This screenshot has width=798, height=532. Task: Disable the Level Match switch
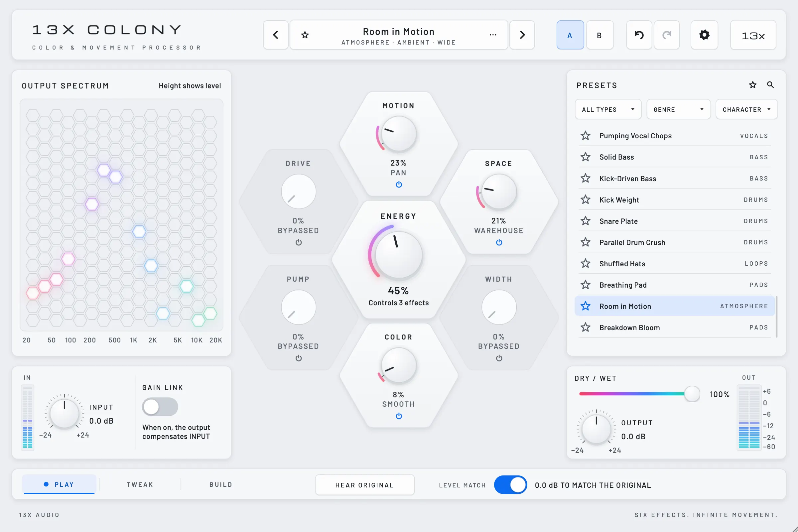click(x=510, y=485)
